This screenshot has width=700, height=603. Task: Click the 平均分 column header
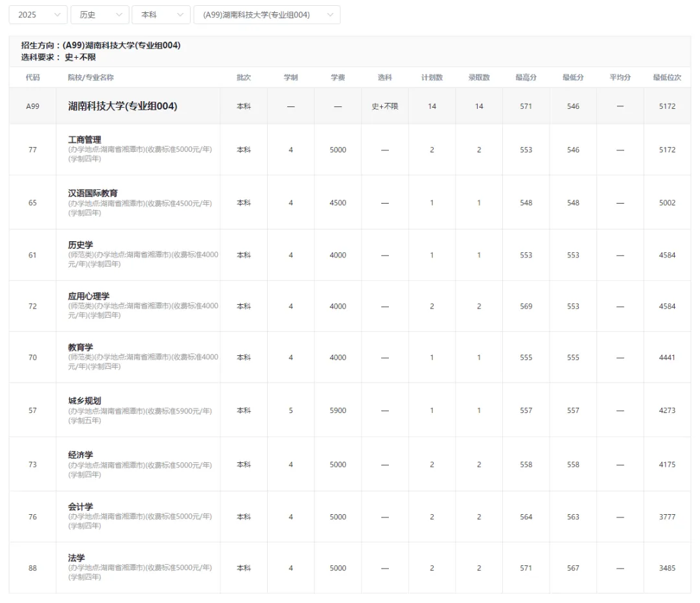click(x=620, y=77)
